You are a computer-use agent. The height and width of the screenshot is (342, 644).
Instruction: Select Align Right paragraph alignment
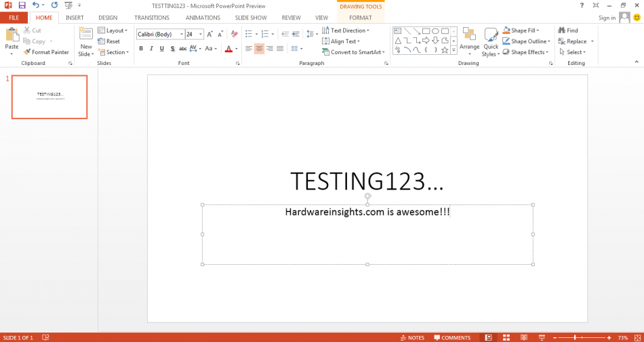point(270,48)
